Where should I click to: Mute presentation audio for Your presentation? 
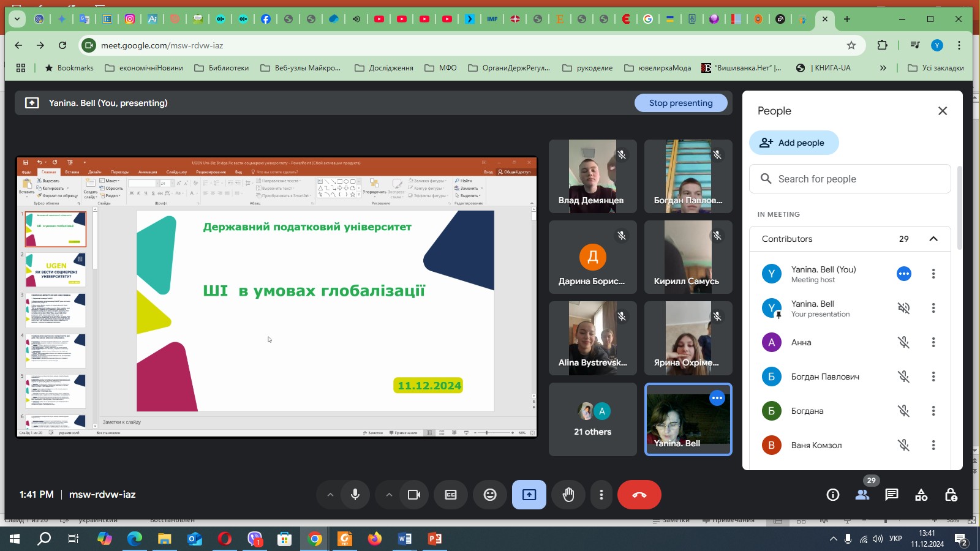point(904,308)
